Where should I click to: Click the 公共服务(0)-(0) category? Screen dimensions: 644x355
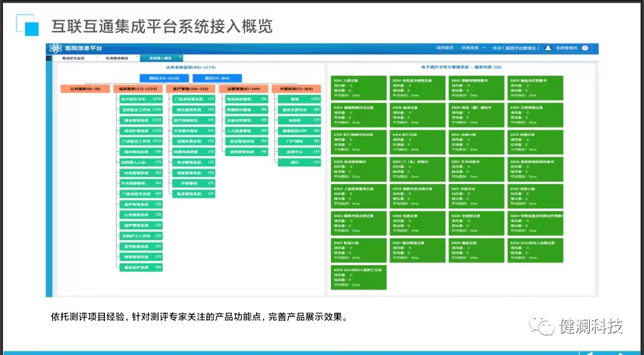[x=85, y=89]
